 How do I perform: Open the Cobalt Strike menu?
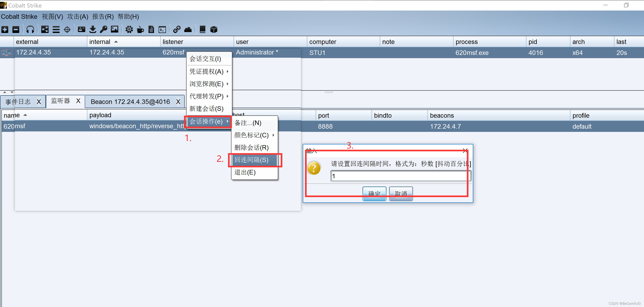19,16
